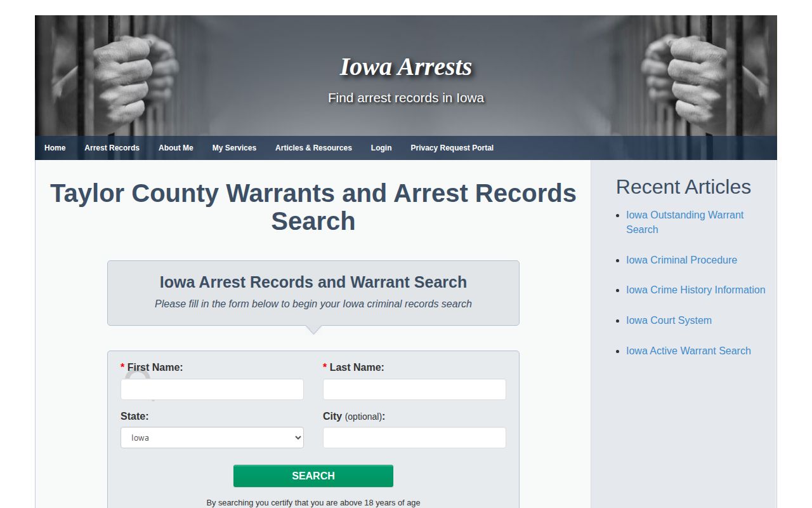812x508 pixels.
Task: Open Iowa Outstanding Warrant Search article
Action: pyautogui.click(x=684, y=222)
